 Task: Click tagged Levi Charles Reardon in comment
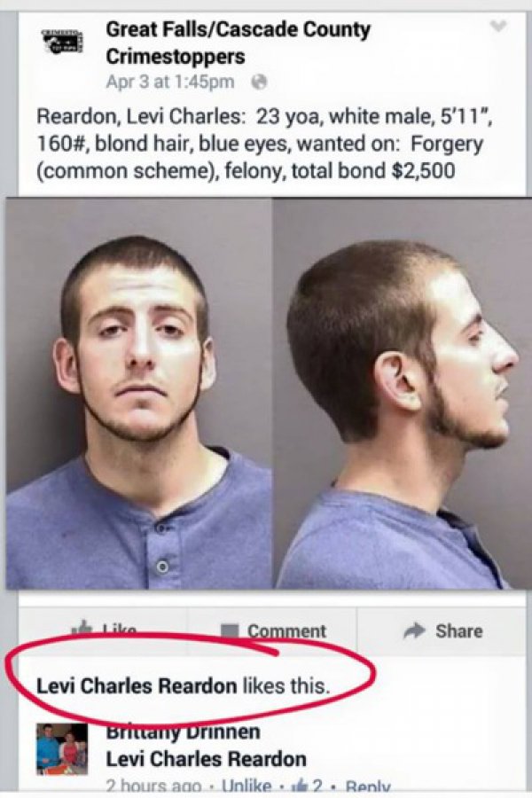[x=207, y=759]
